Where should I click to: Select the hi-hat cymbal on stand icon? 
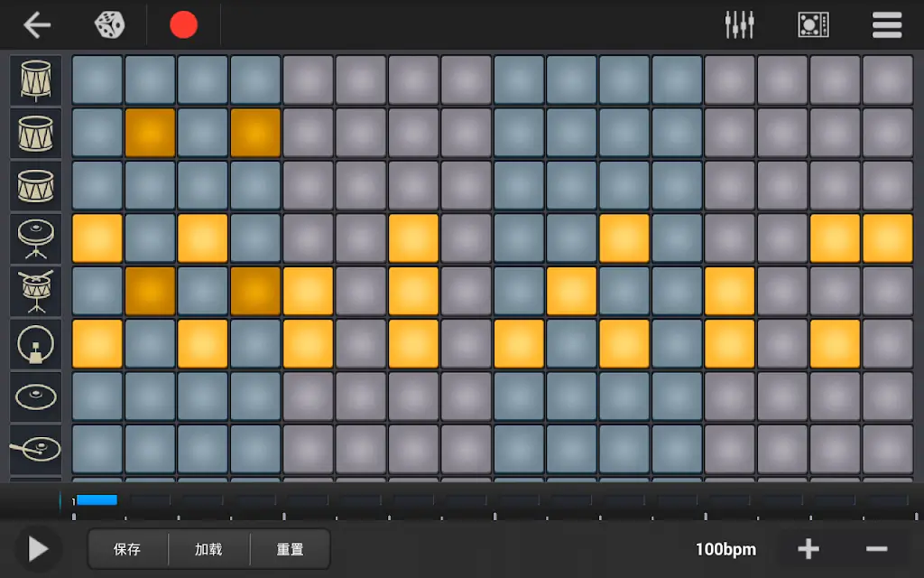click(36, 238)
